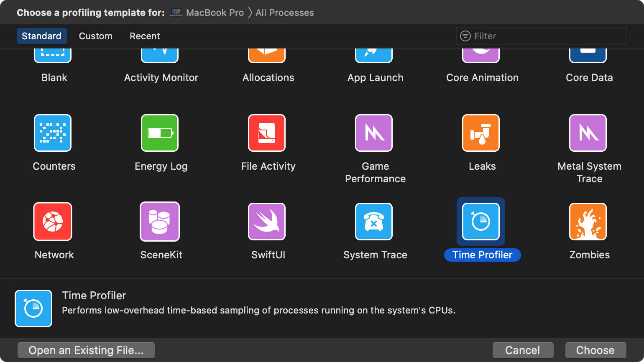Click the Metal System Trace label

point(590,173)
